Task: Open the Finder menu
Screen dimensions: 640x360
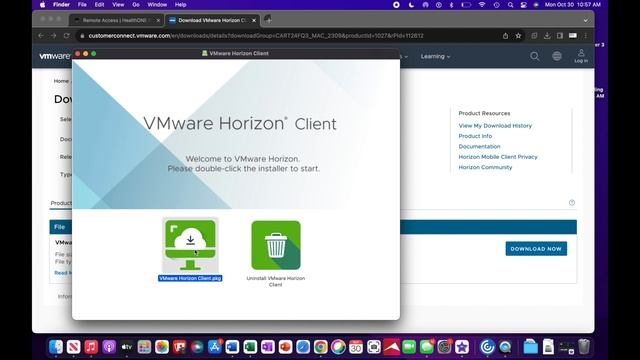Action: (x=61, y=5)
